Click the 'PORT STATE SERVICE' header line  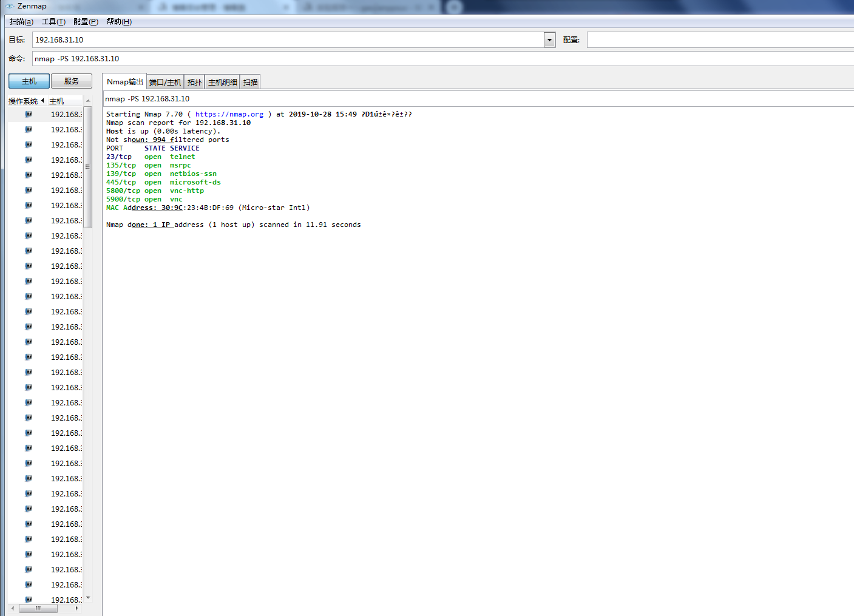pyautogui.click(x=153, y=148)
